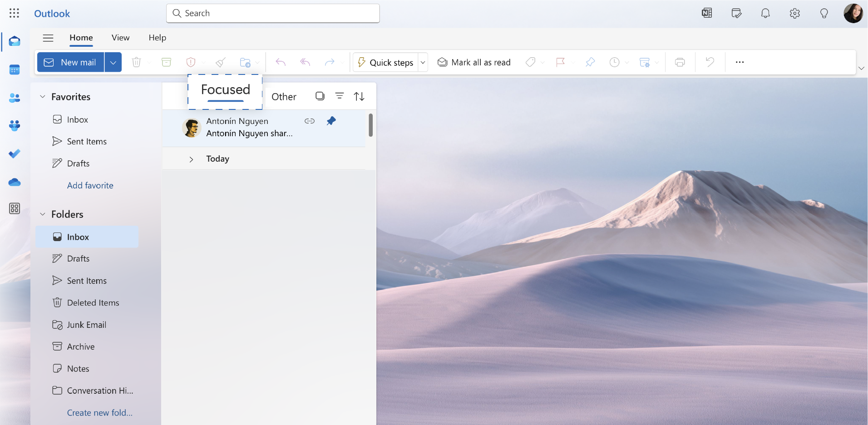Image resolution: width=868 pixels, height=425 pixels.
Task: Collapse the Folders section
Action: coord(43,214)
